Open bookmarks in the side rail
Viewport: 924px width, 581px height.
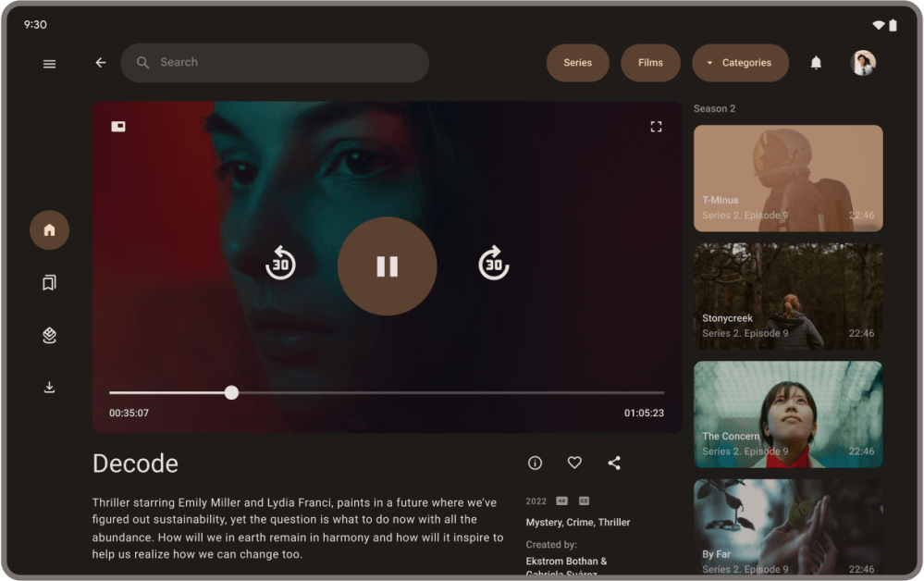49,282
